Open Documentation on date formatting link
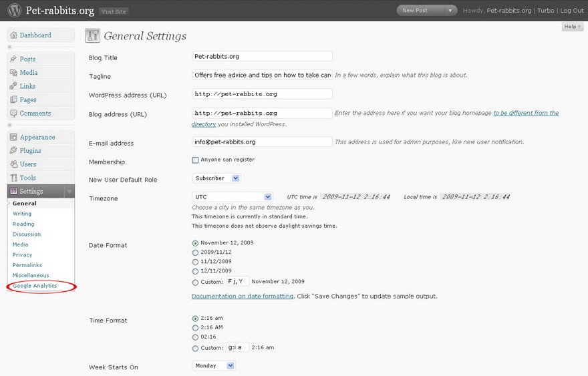Screen dimensions: 588x376 [243, 296]
